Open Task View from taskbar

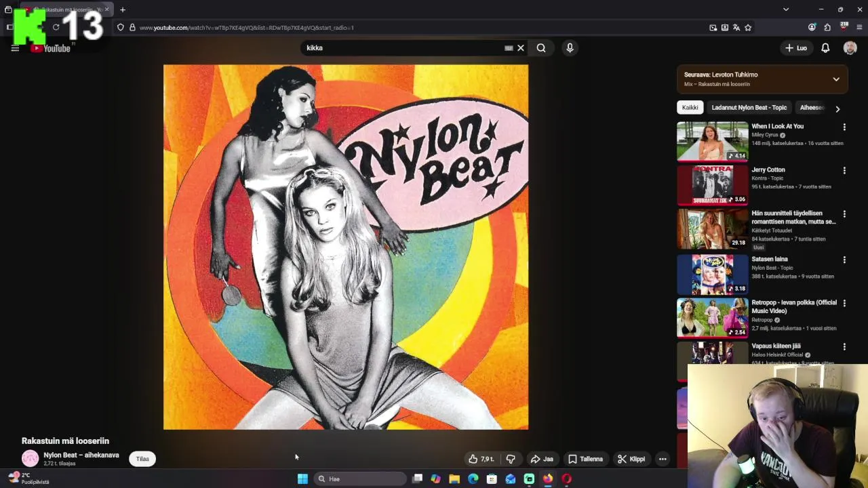(417, 479)
